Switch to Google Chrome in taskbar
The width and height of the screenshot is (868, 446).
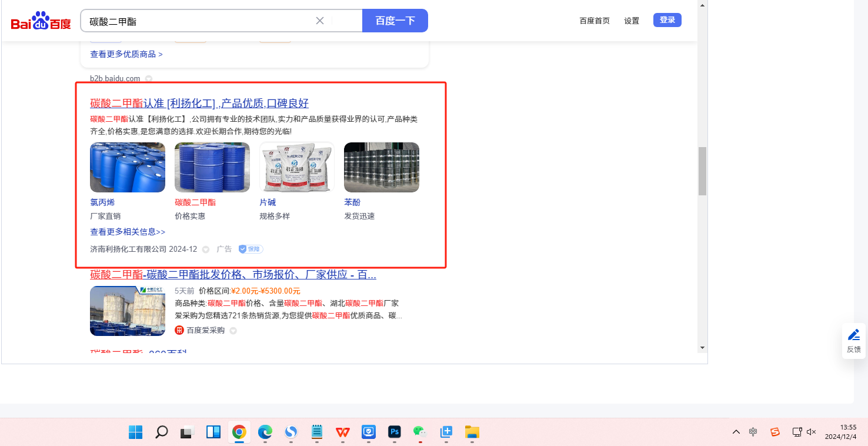(239, 432)
